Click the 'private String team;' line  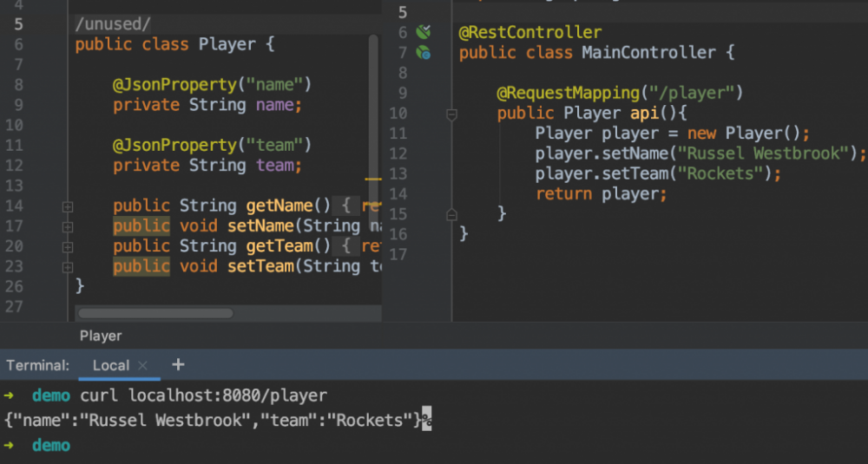(x=207, y=166)
